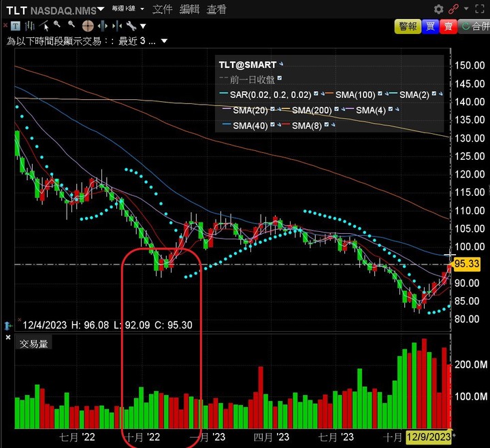Viewport: 490px width, 448px height.
Task: Toggle SAR(0.02, 0.2, 0.02) visibility checkbox
Action: (x=316, y=93)
